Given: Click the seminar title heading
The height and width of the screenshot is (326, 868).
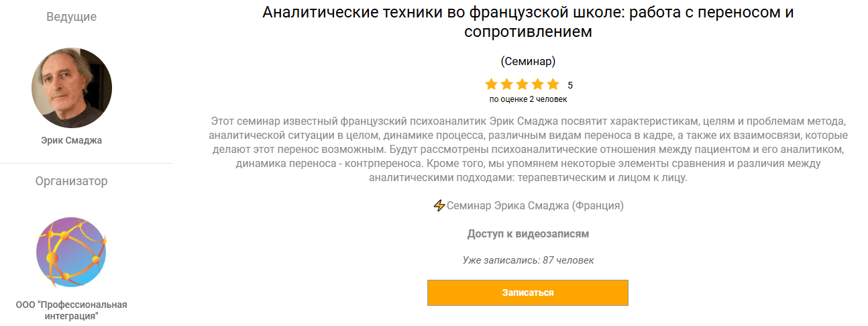Looking at the screenshot, I should tap(528, 21).
